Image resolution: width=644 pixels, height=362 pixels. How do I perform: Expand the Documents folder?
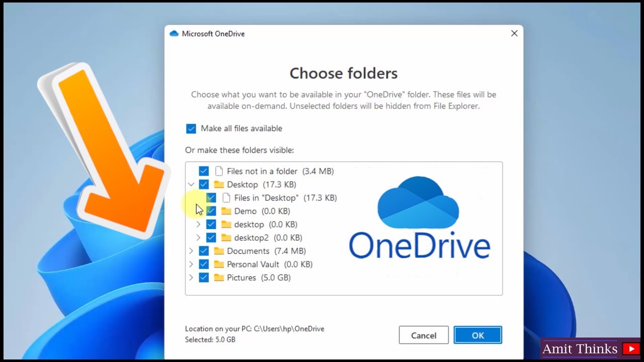[191, 251]
